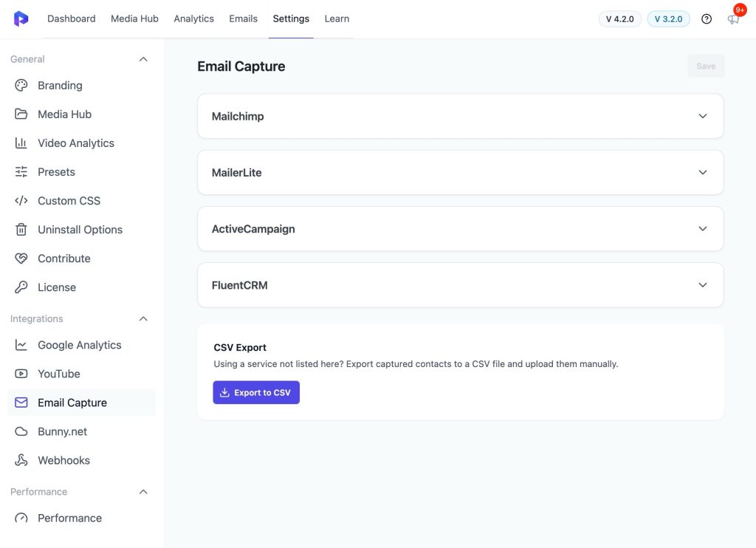This screenshot has width=756, height=548.
Task: Click the YouTube play icon
Action: 21,374
